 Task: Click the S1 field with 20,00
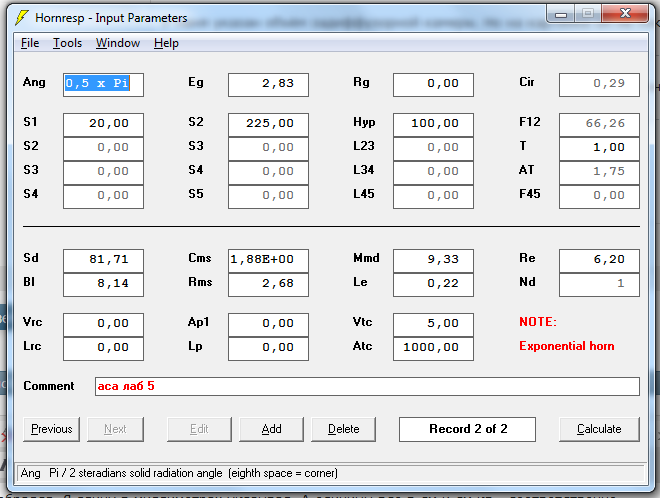coord(104,125)
